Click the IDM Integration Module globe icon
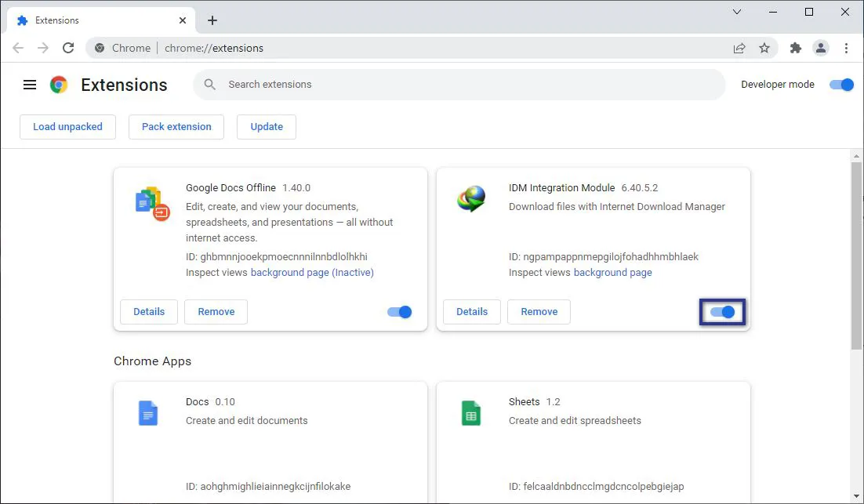 click(471, 199)
